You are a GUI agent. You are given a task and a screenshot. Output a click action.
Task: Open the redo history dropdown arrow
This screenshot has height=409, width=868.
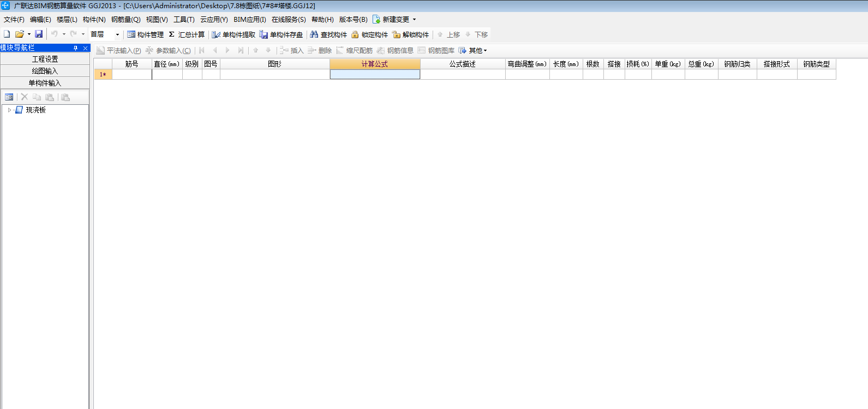pyautogui.click(x=83, y=34)
